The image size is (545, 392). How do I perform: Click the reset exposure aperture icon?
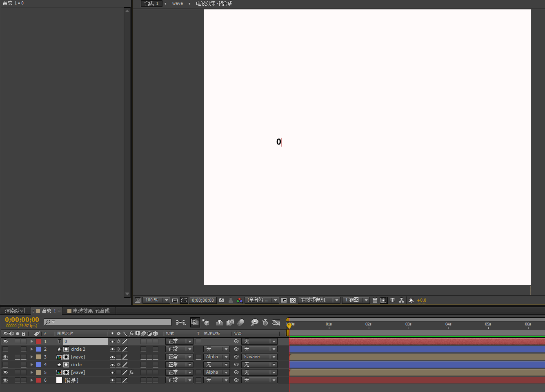(x=411, y=300)
